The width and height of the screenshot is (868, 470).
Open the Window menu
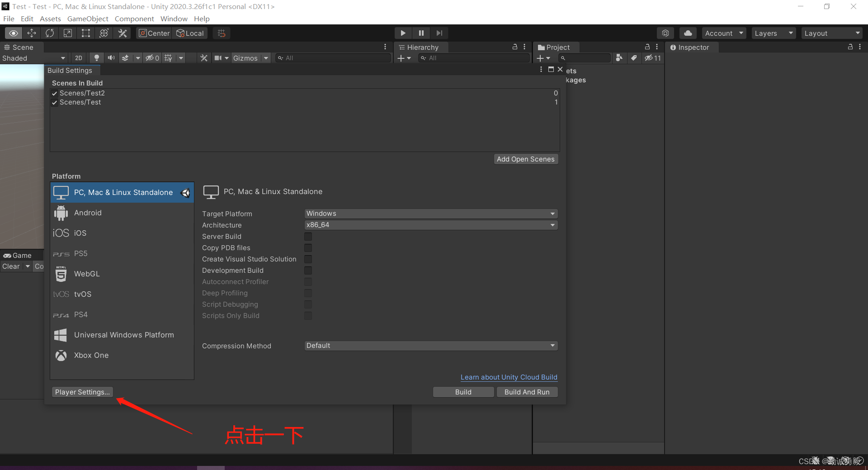point(174,19)
